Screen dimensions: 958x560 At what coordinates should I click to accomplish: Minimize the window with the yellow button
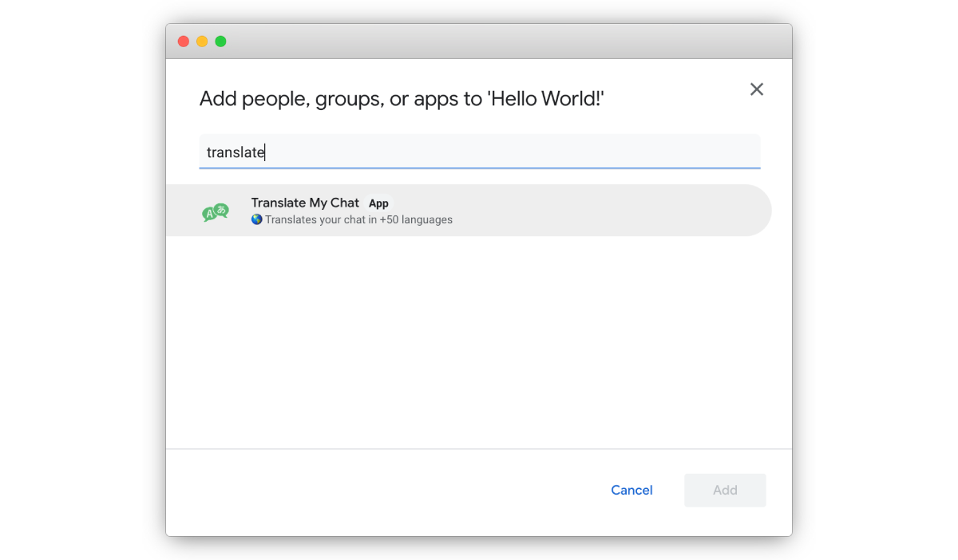pos(202,41)
